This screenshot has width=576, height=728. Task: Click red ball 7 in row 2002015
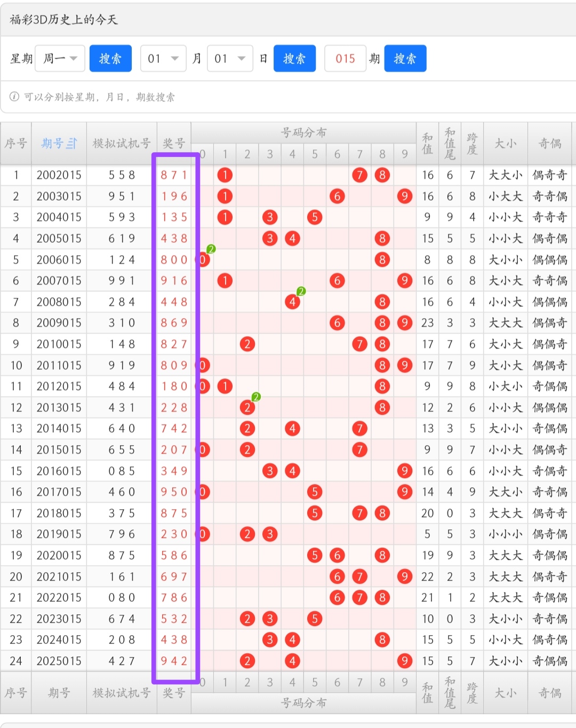[359, 175]
